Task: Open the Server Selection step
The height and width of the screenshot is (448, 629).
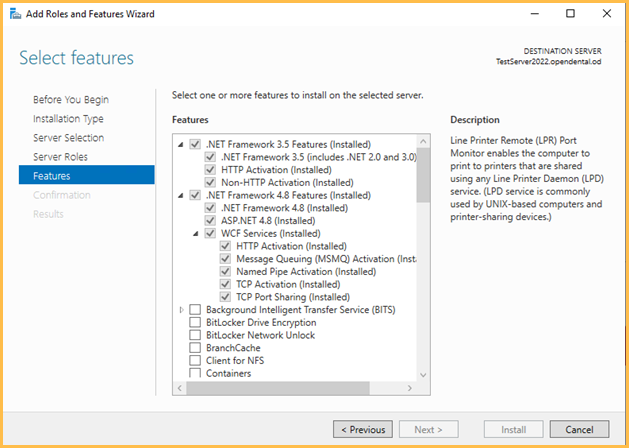Action: click(68, 138)
